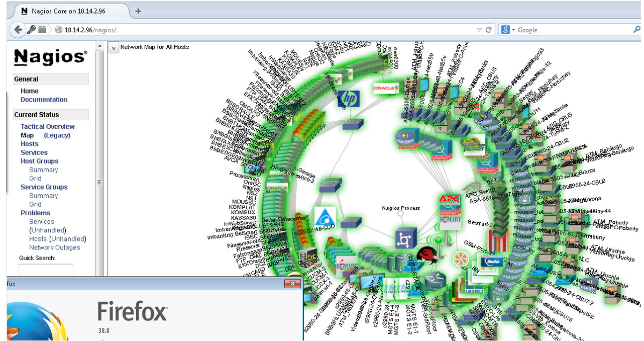Click the sidebar vertical scrollbar
The width and height of the screenshot is (644, 341).
99,182
